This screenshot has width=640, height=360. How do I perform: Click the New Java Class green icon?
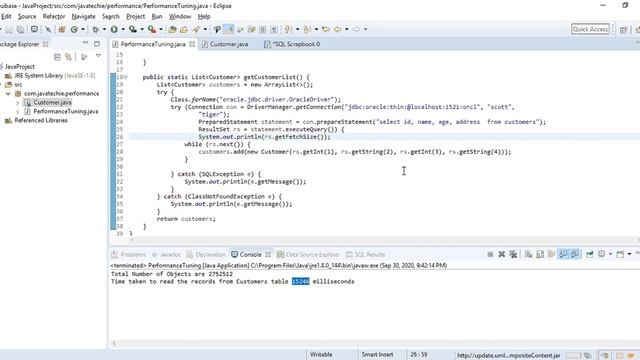pos(74,29)
